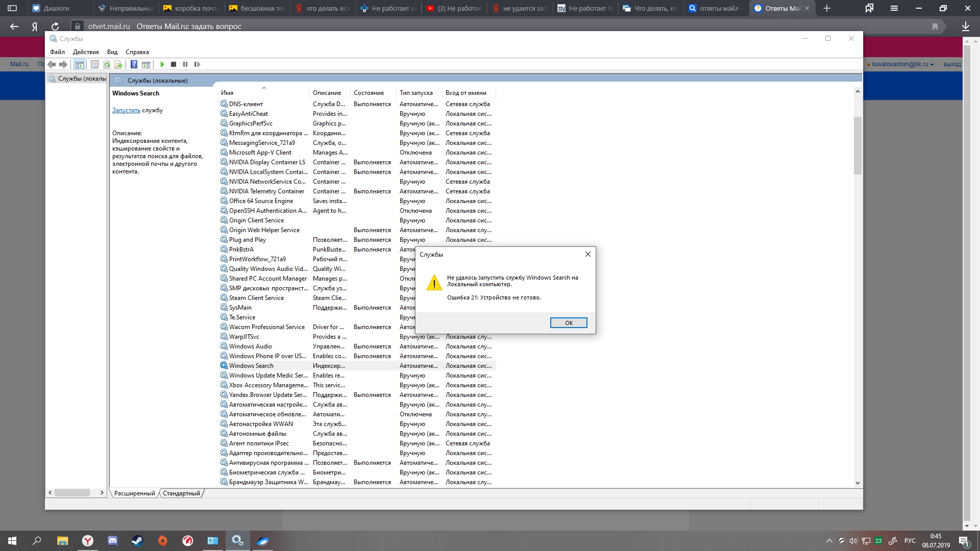This screenshot has height=551, width=980.
Task: Close the Службы error dialog with X
Action: (x=587, y=254)
